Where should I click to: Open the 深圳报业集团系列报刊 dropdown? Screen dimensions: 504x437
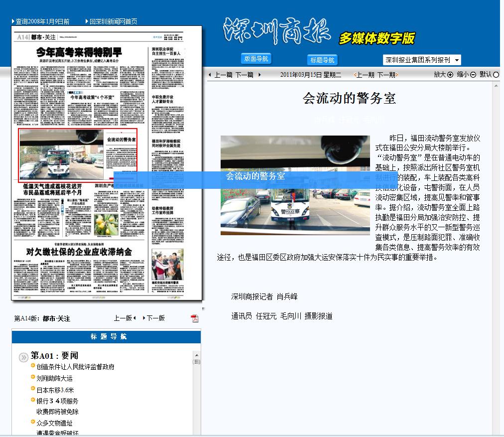(421, 60)
